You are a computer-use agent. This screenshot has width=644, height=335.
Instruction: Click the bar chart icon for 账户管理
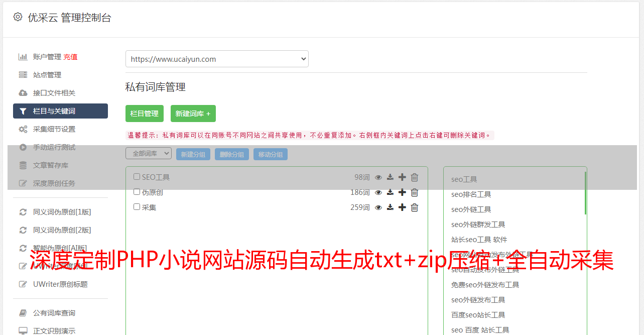coord(23,57)
